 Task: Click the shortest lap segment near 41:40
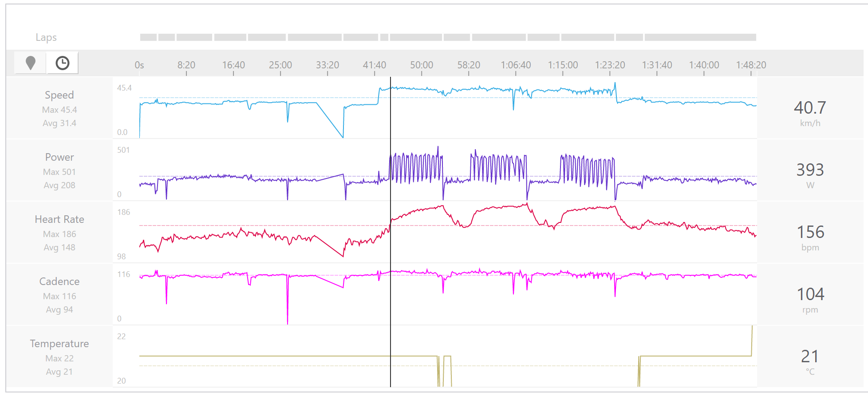point(384,37)
